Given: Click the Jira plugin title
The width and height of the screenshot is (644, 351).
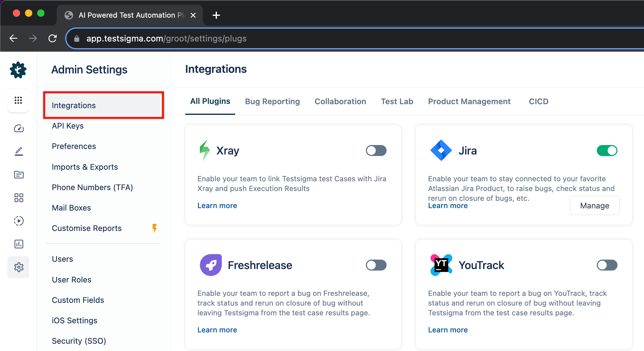Looking at the screenshot, I should click(468, 151).
